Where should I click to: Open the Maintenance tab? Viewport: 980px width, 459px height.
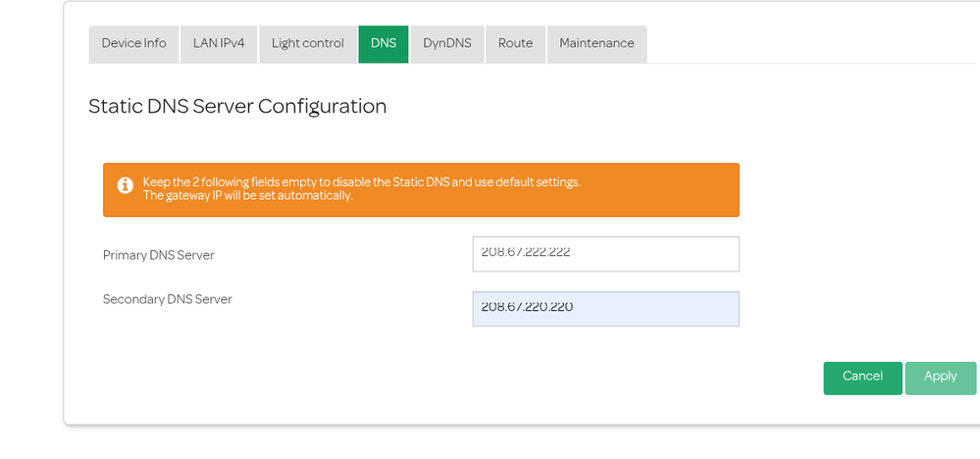click(x=596, y=44)
